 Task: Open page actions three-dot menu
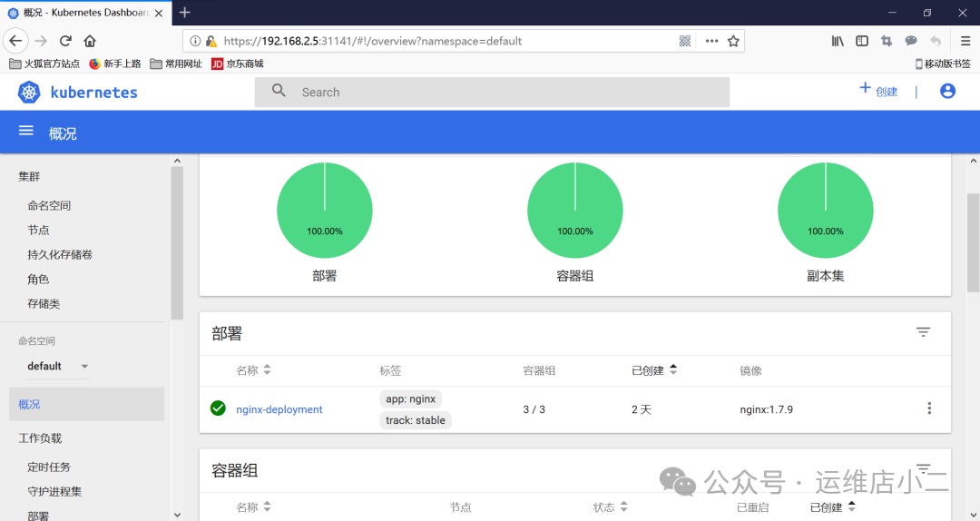coord(712,41)
